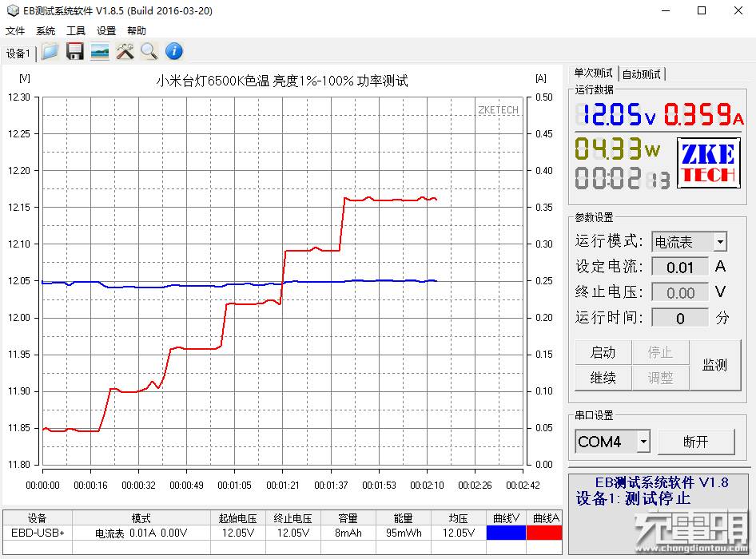This screenshot has height=559, width=756.
Task: Click the 停止 stop button
Action: point(660,352)
